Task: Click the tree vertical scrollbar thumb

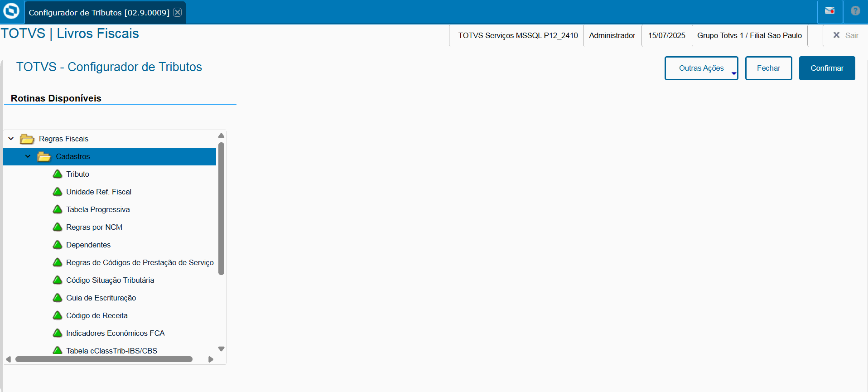Action: point(221,208)
